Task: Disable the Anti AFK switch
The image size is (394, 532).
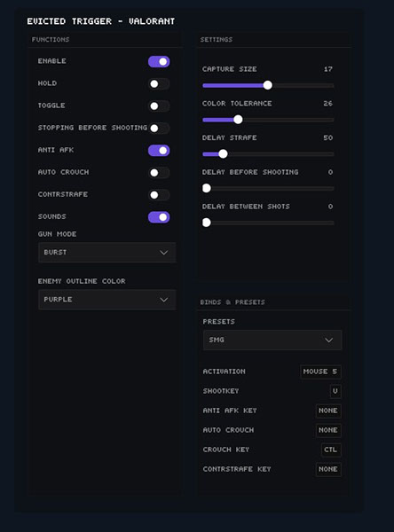Action: 159,151
